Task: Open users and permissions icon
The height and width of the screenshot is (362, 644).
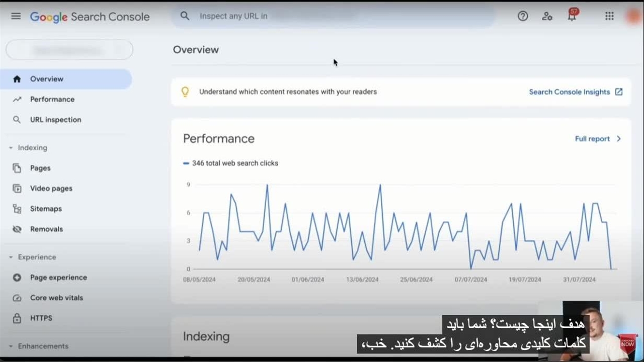Action: click(547, 16)
